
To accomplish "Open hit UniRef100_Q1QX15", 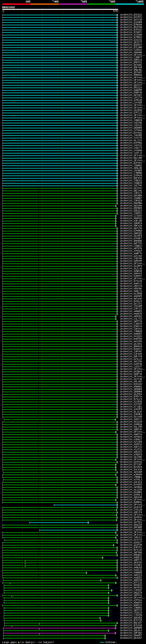I will click(x=131, y=507).
